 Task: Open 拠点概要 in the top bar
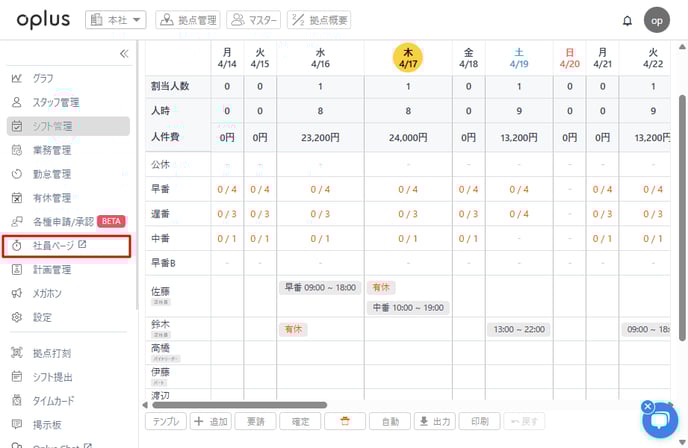point(318,19)
